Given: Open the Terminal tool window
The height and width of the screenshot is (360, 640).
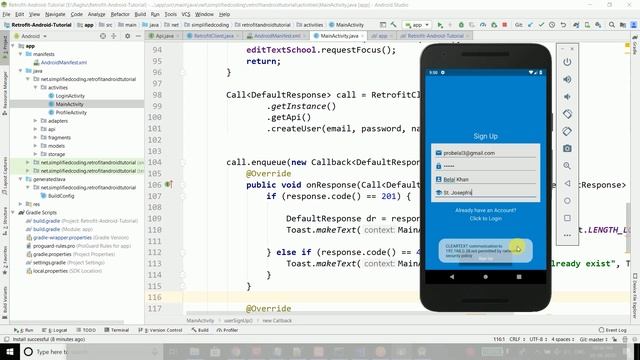Looking at the screenshot, I should [117, 330].
